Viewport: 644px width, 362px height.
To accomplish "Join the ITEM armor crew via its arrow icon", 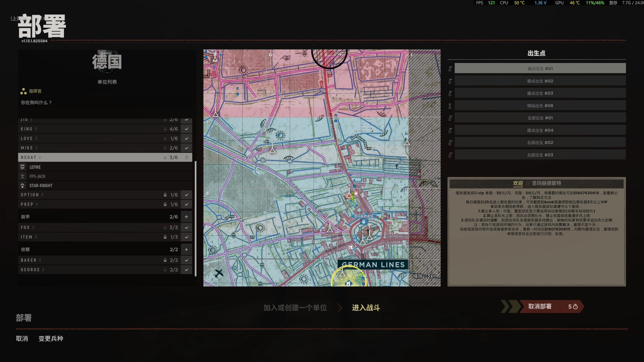I will [x=186, y=237].
